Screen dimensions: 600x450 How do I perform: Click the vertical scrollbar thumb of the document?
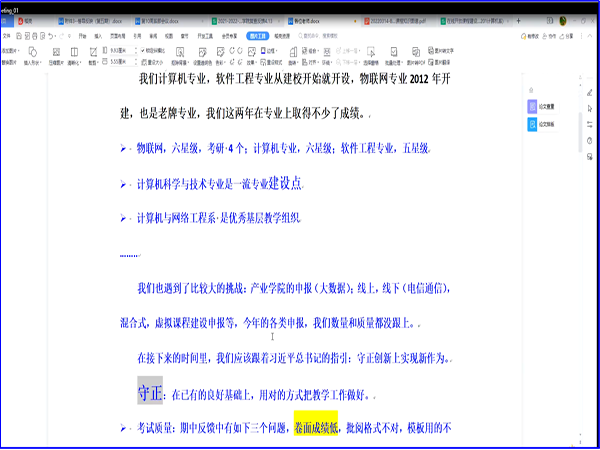[580, 130]
